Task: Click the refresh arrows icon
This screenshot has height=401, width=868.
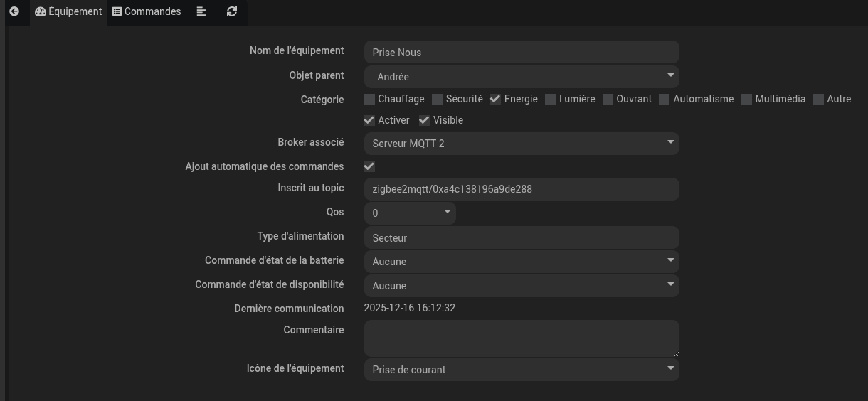Action: [x=232, y=11]
